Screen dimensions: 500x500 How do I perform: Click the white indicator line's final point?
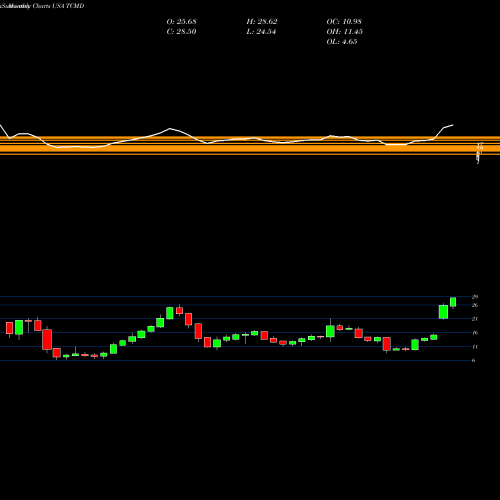tap(453, 125)
